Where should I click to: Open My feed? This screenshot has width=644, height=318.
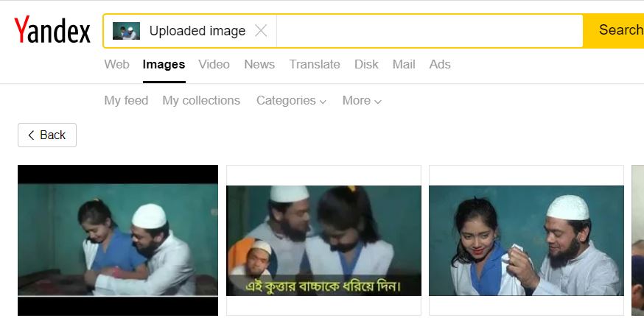pos(126,101)
